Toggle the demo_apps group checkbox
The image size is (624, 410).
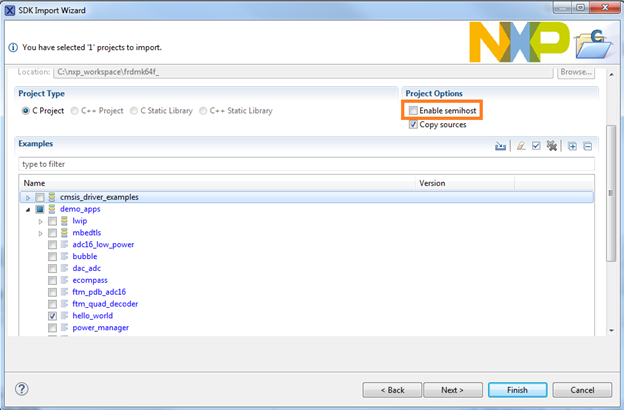point(40,209)
